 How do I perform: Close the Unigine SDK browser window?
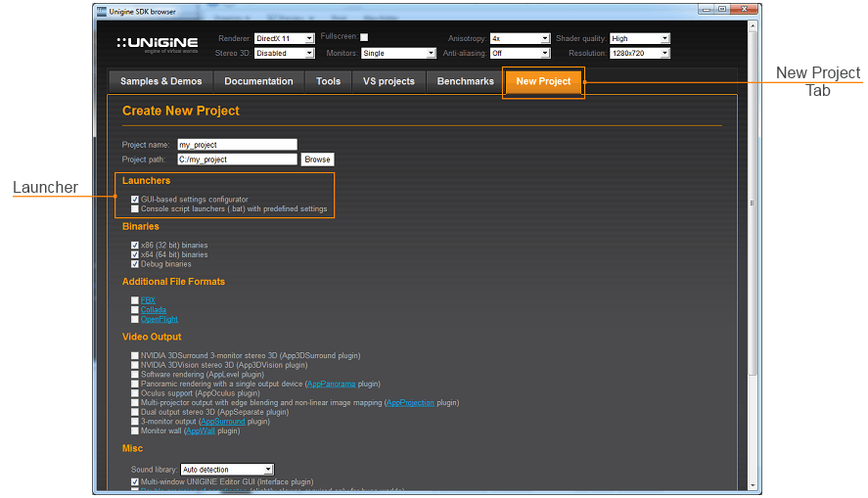744,10
